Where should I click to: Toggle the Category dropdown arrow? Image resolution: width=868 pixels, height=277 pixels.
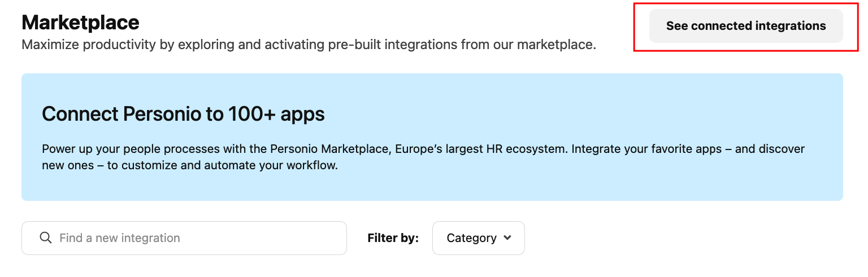pos(507,238)
